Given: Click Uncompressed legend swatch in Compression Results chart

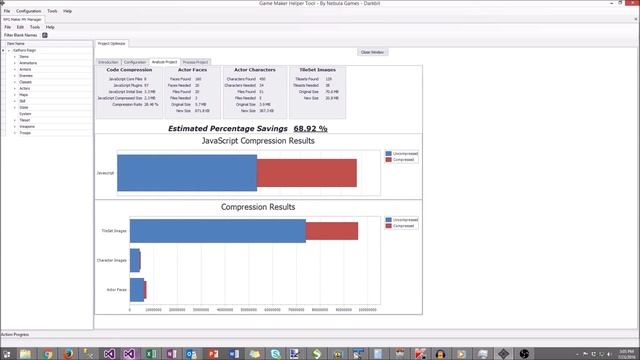Looking at the screenshot, I should point(388,220).
